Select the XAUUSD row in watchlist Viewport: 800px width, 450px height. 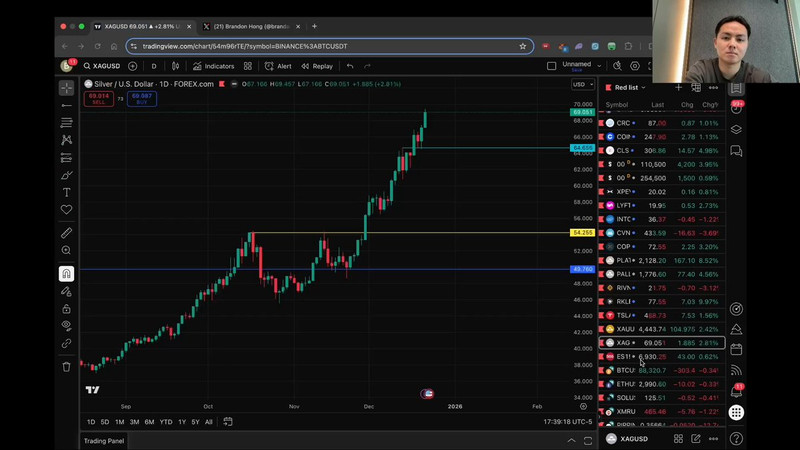[x=658, y=329]
